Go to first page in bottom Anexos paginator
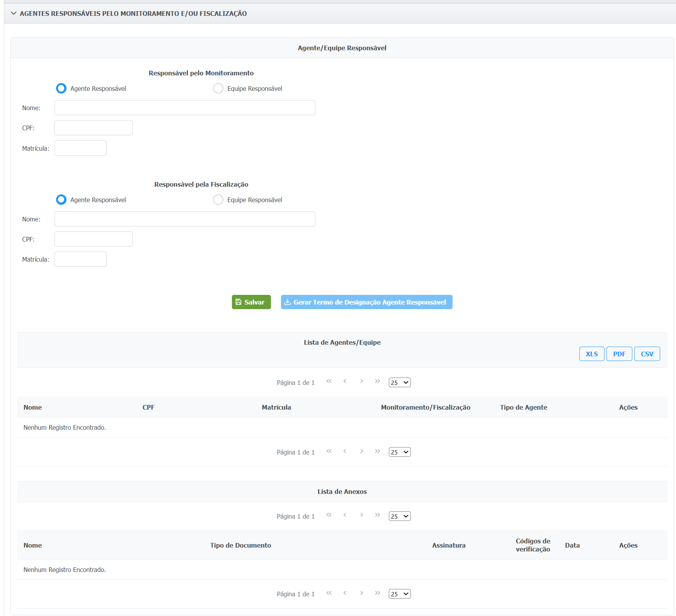Image resolution: width=676 pixels, height=616 pixels. tap(329, 593)
